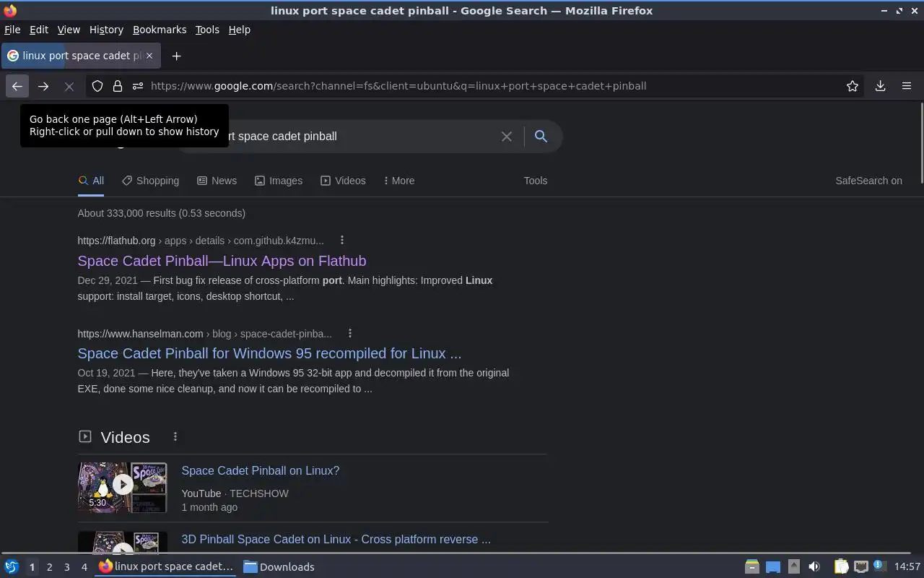Stop loading the page with the X button
Viewport: 924px width, 578px height.
[69, 86]
